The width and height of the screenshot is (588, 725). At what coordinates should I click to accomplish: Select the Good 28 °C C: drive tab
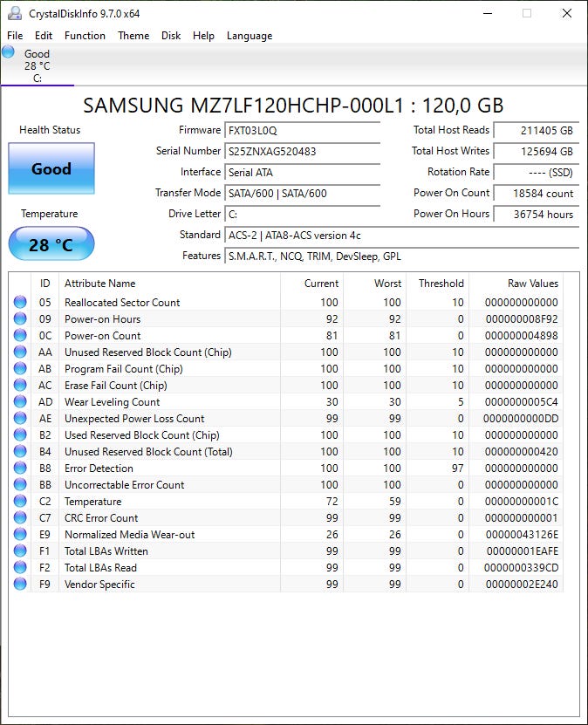tap(38, 66)
